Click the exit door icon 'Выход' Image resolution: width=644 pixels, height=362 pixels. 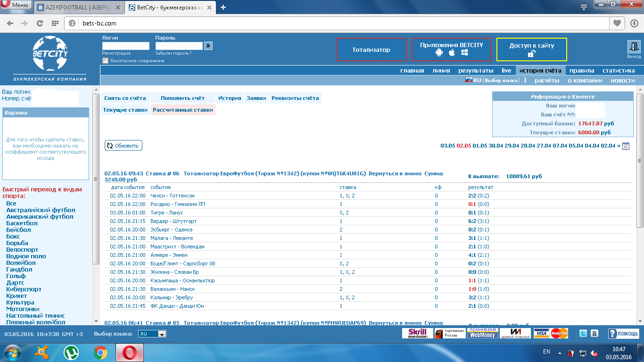[x=634, y=47]
